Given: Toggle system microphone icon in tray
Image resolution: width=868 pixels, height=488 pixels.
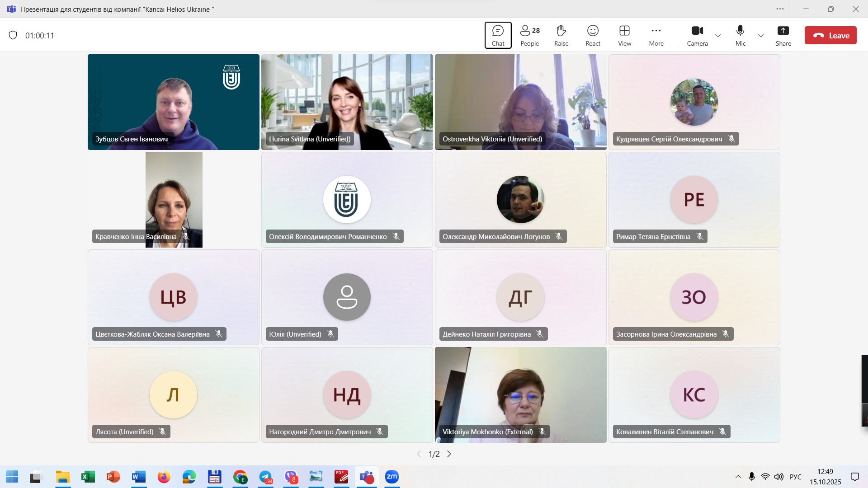Looking at the screenshot, I should [751, 477].
